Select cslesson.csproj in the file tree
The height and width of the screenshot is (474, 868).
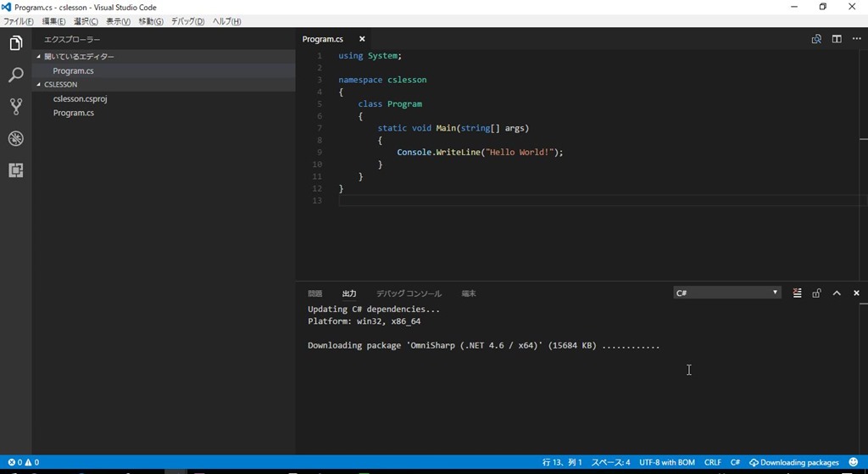[80, 99]
